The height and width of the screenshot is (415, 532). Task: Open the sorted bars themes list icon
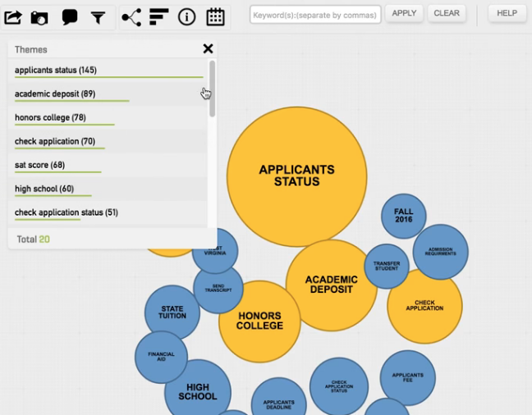click(x=158, y=17)
